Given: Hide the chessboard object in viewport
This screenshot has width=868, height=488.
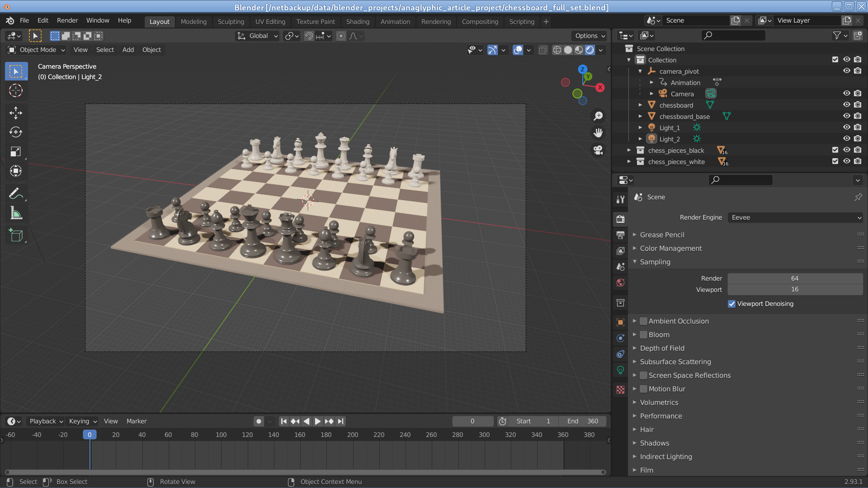Looking at the screenshot, I should (846, 105).
